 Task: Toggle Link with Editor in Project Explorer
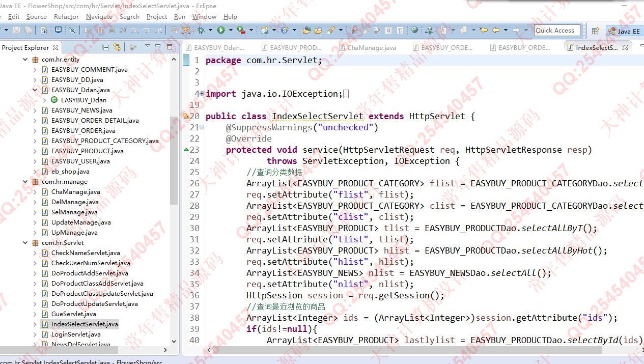[117, 47]
